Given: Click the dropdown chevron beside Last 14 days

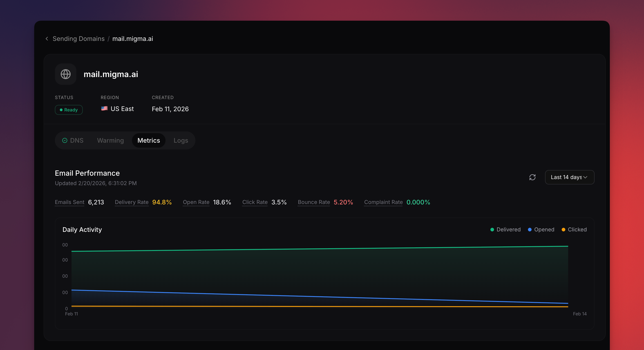Looking at the screenshot, I should coord(585,177).
